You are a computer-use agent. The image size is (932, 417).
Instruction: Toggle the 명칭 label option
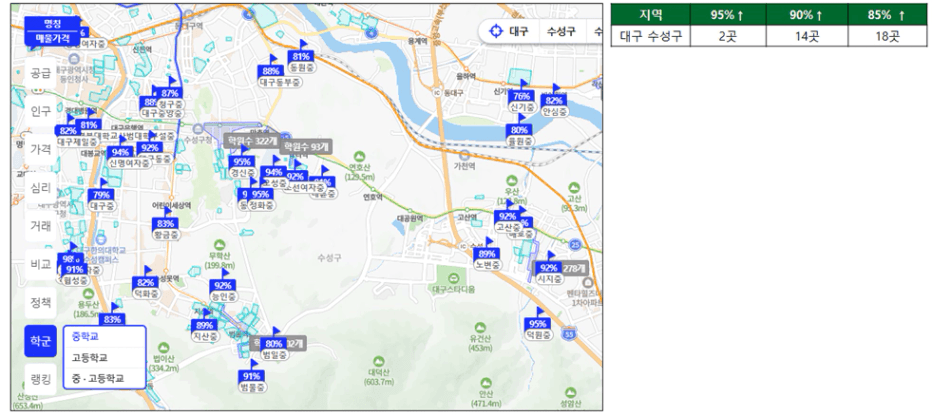(x=52, y=25)
